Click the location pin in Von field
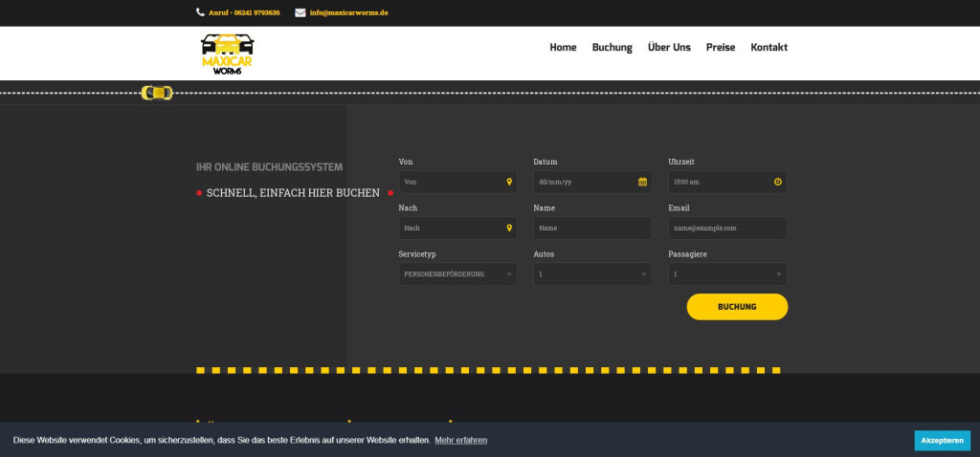The height and width of the screenshot is (457, 980). coord(509,182)
